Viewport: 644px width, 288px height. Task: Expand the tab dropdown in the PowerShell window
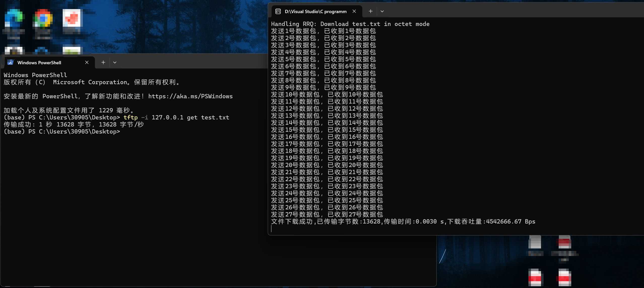(115, 62)
